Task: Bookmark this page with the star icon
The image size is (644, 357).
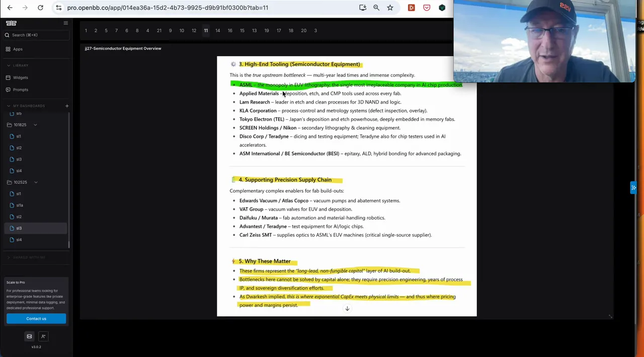Action: (x=390, y=8)
